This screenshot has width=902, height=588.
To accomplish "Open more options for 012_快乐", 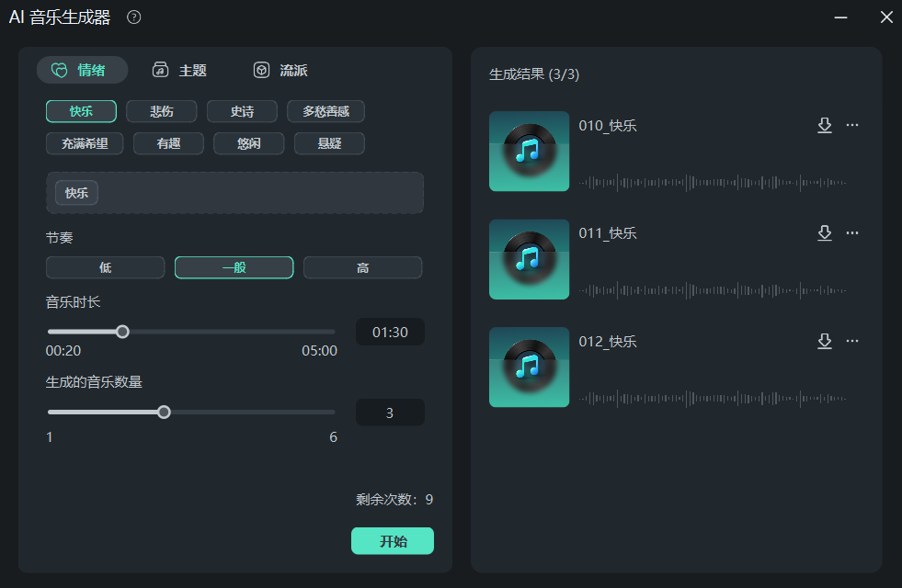I will pos(851,341).
